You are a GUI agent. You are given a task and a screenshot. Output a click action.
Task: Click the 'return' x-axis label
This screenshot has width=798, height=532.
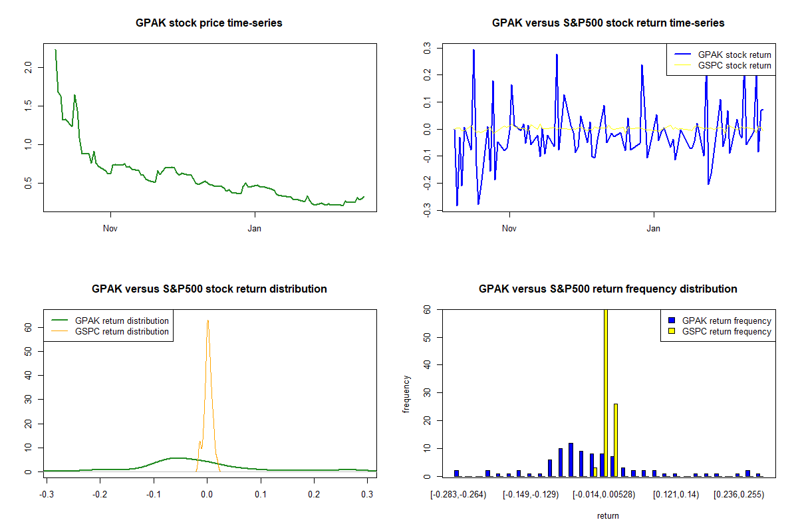(x=608, y=515)
